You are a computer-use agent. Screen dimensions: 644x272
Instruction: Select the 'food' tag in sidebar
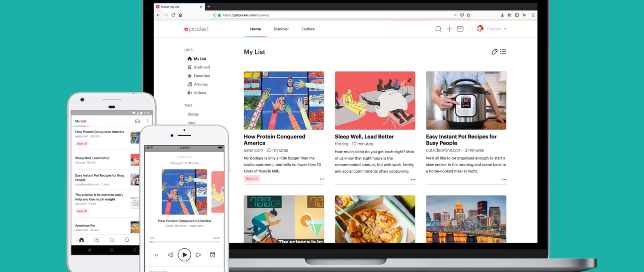coord(191,122)
